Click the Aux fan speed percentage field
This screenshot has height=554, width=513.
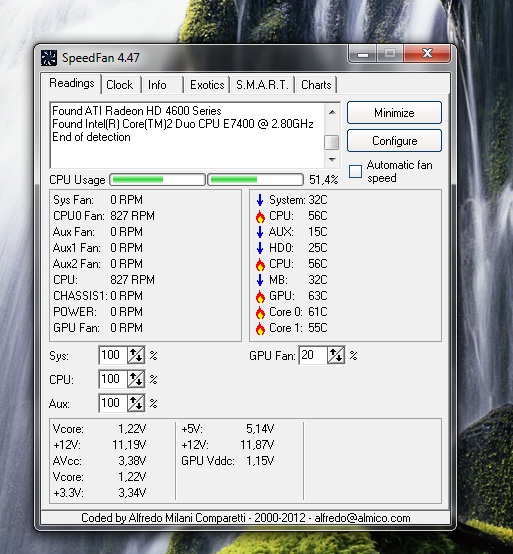tap(113, 403)
